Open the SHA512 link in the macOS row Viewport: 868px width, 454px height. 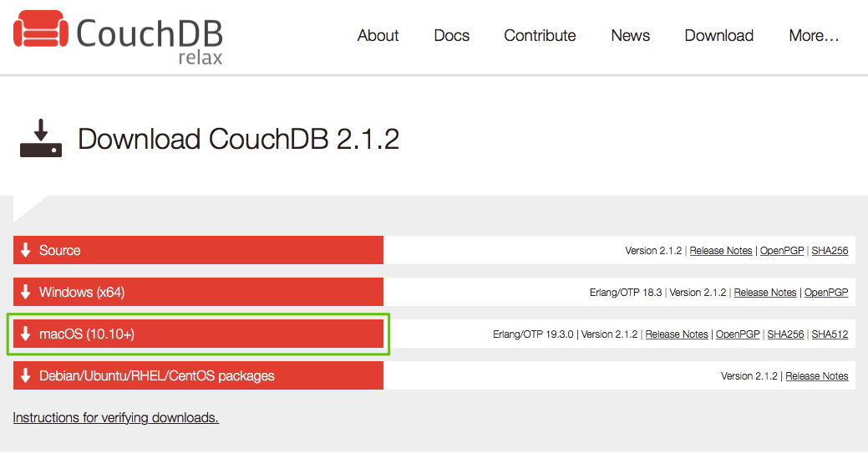[x=830, y=334]
